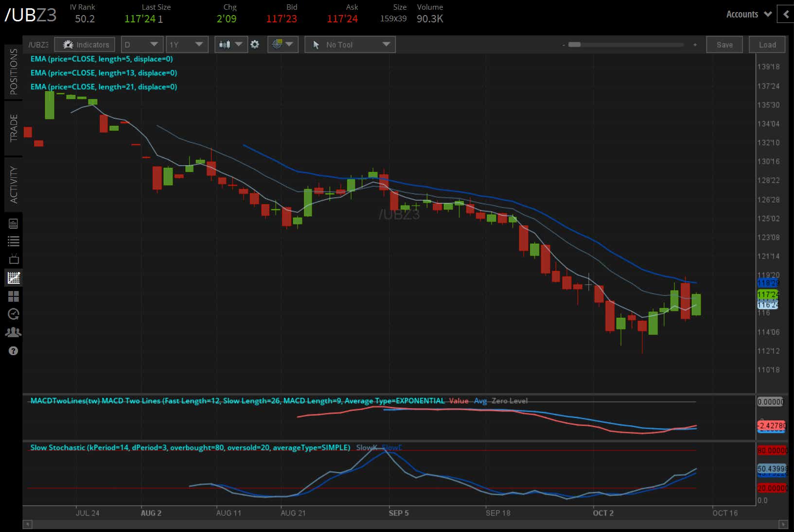The width and height of the screenshot is (794, 532).
Task: Click the chart symbol field /UBZ3
Action: [x=38, y=45]
